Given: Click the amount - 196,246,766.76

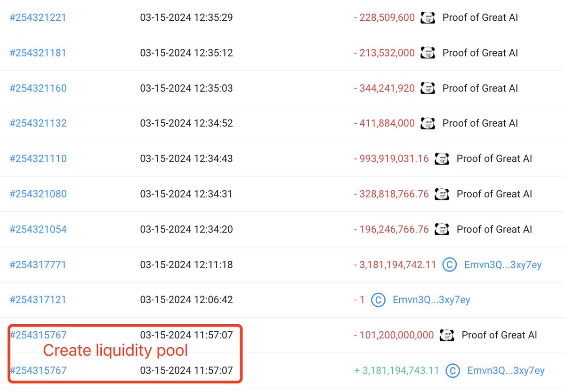Looking at the screenshot, I should click(x=391, y=229).
